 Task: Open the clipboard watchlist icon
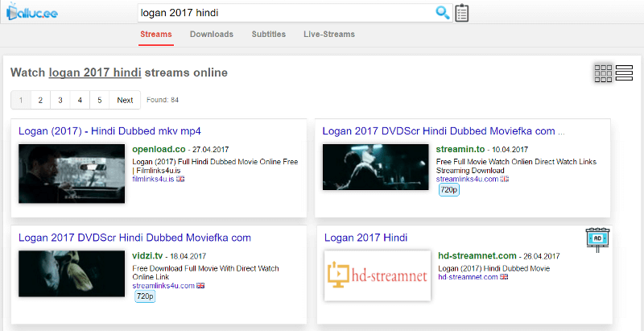tap(462, 13)
